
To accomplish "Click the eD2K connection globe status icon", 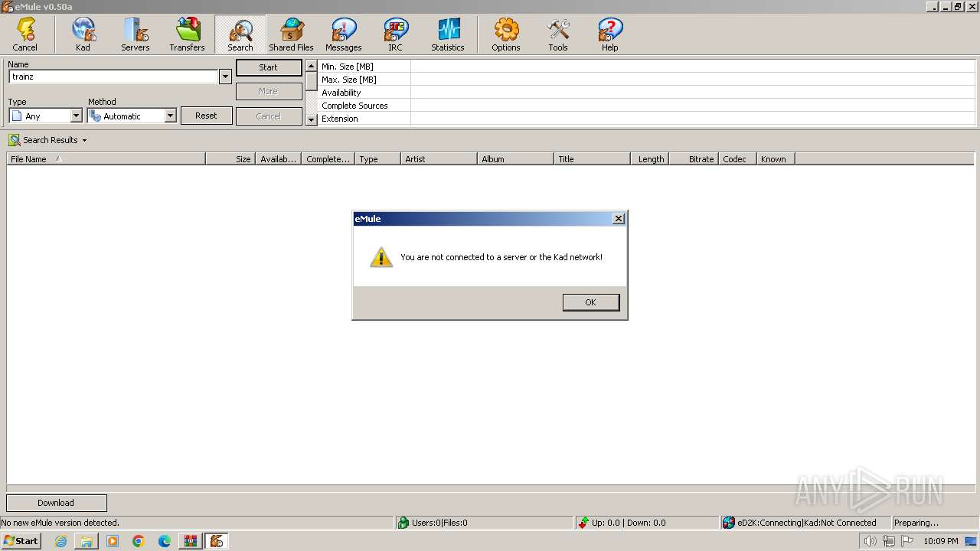I will [729, 523].
